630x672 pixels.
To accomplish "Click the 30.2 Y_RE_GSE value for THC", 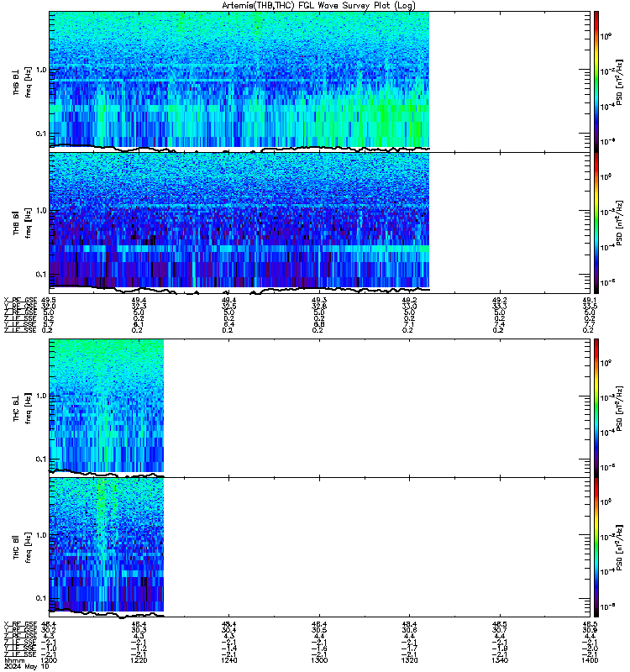I will pyautogui.click(x=49, y=630).
